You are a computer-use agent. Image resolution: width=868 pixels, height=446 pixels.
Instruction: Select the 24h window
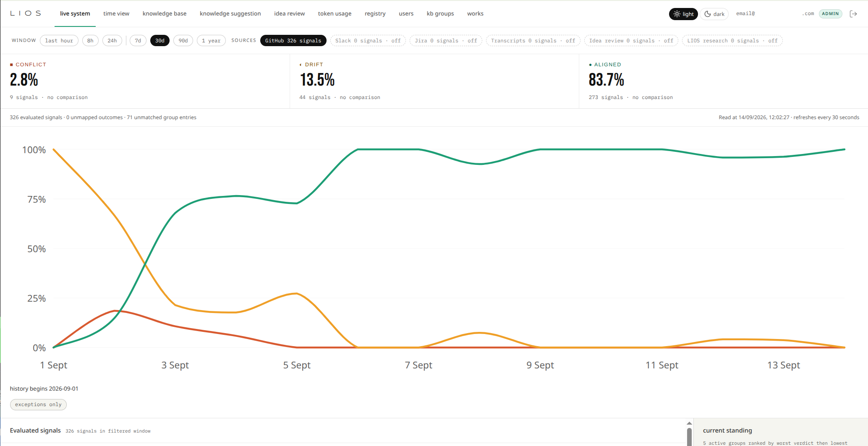tap(112, 41)
